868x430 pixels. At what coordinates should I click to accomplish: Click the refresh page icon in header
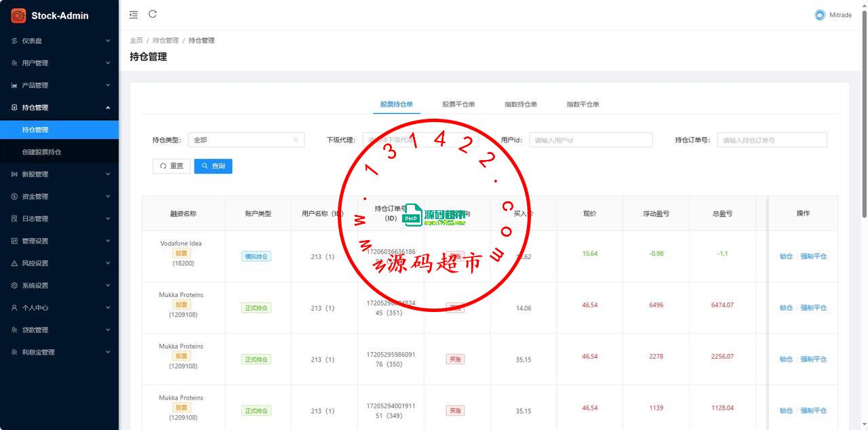click(153, 14)
